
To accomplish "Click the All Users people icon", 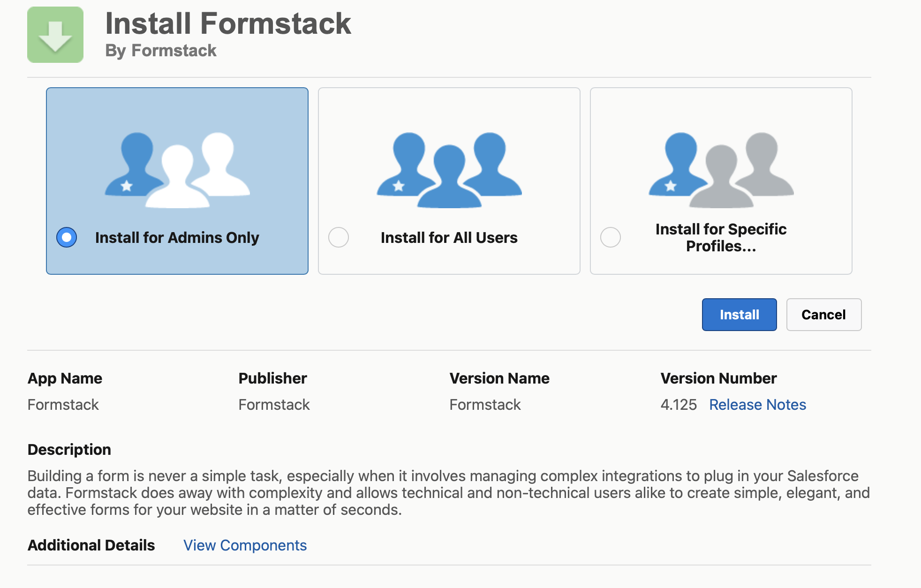I will [x=449, y=170].
